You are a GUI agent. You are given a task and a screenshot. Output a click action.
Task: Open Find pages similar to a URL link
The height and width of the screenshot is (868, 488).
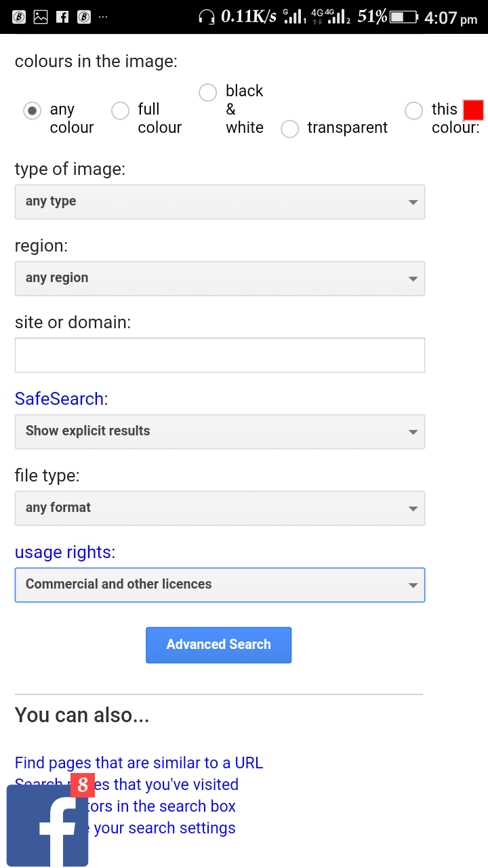point(139,763)
